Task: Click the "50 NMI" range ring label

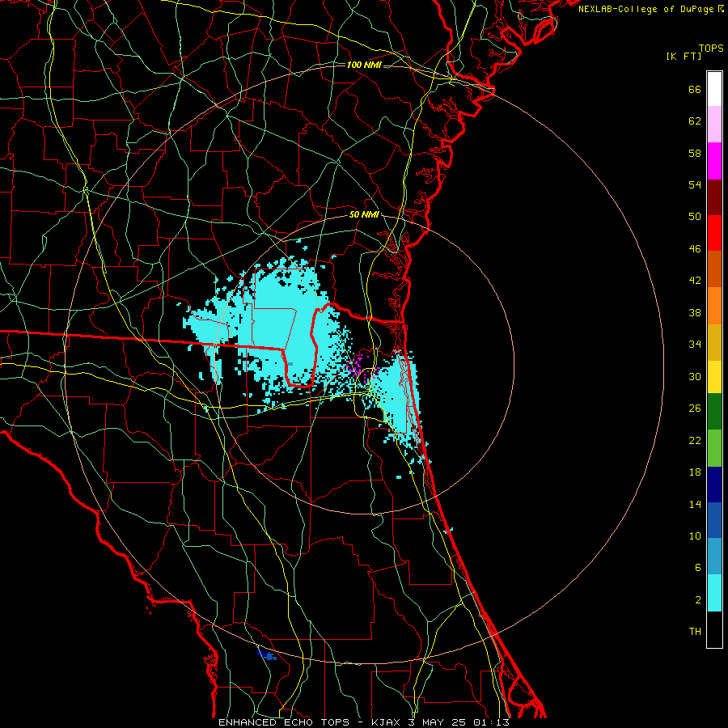Action: coord(364,215)
